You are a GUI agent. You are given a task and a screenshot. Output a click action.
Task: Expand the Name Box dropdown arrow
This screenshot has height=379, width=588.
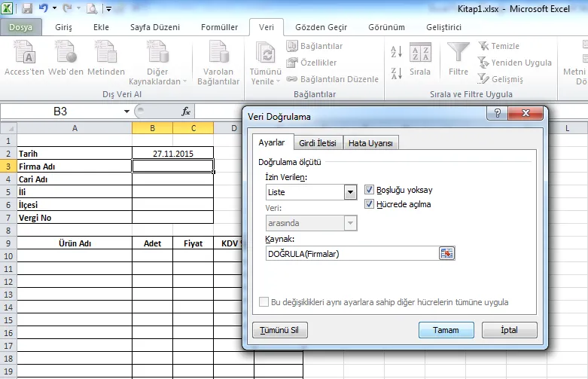click(x=126, y=112)
